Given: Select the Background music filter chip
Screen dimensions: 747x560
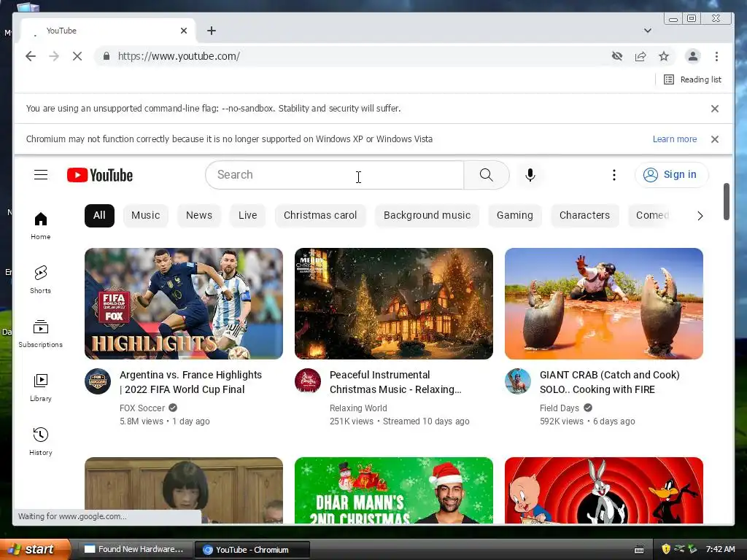Looking at the screenshot, I should coord(427,215).
